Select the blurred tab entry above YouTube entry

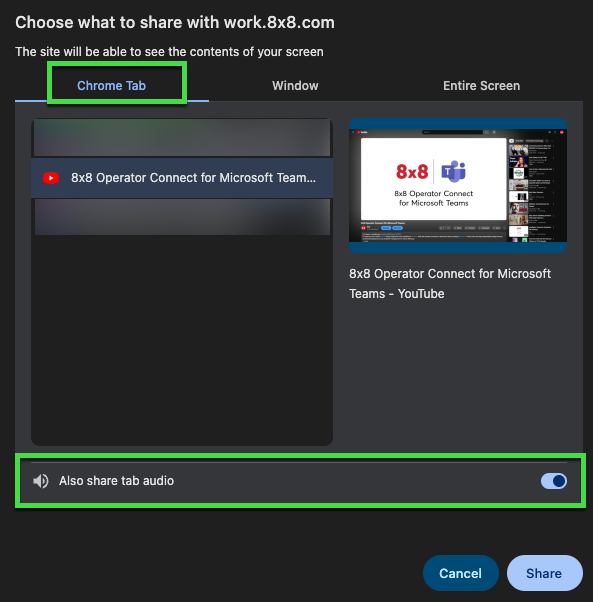pyautogui.click(x=182, y=138)
